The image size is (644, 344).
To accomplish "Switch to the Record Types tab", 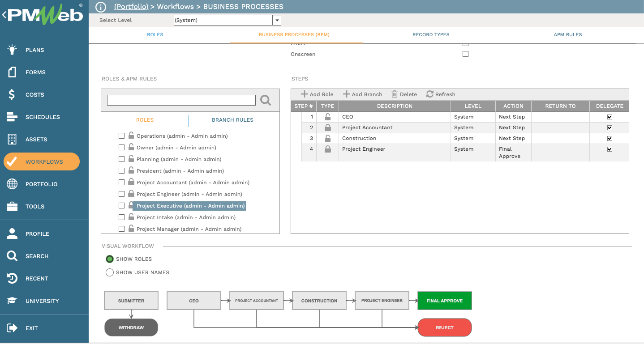I will tap(431, 34).
